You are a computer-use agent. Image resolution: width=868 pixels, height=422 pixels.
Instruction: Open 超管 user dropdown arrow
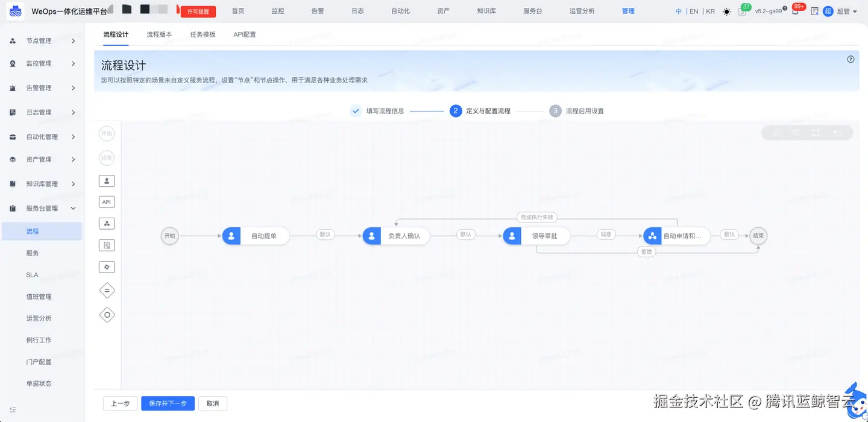[855, 11]
